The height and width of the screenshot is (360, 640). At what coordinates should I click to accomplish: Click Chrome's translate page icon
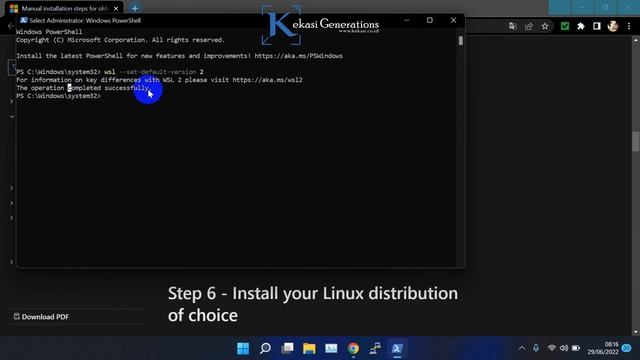point(513,26)
